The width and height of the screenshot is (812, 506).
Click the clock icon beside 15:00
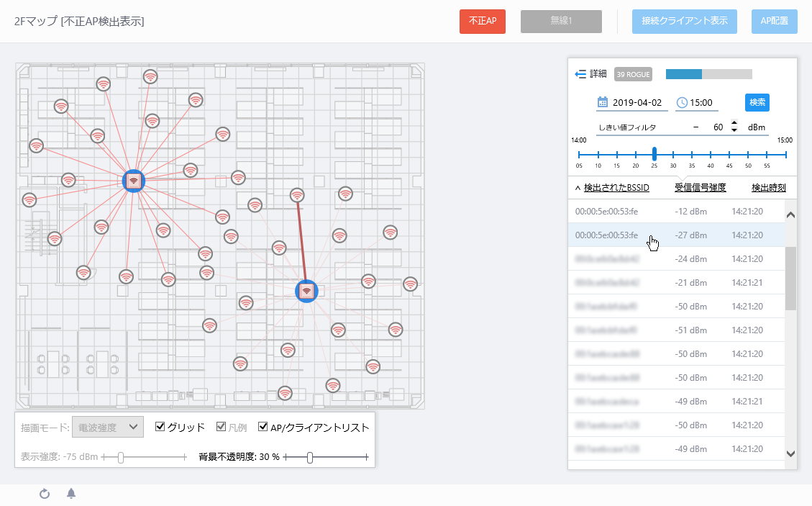682,103
